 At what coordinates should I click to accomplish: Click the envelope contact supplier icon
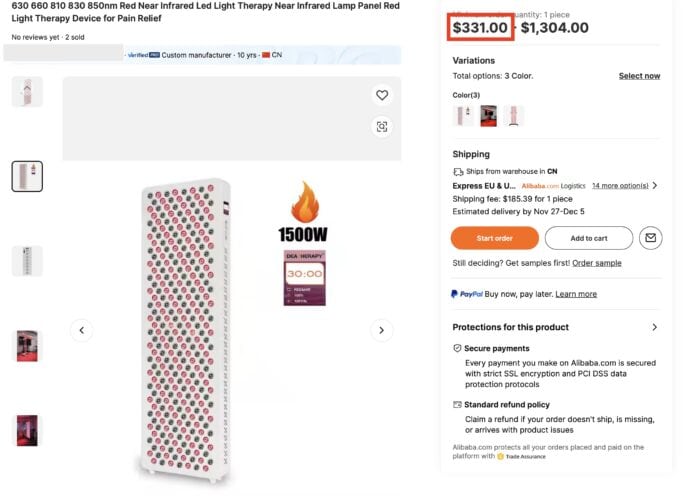tap(651, 238)
